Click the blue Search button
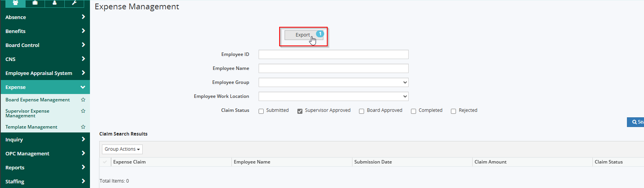Image resolution: width=644 pixels, height=188 pixels. (x=636, y=122)
